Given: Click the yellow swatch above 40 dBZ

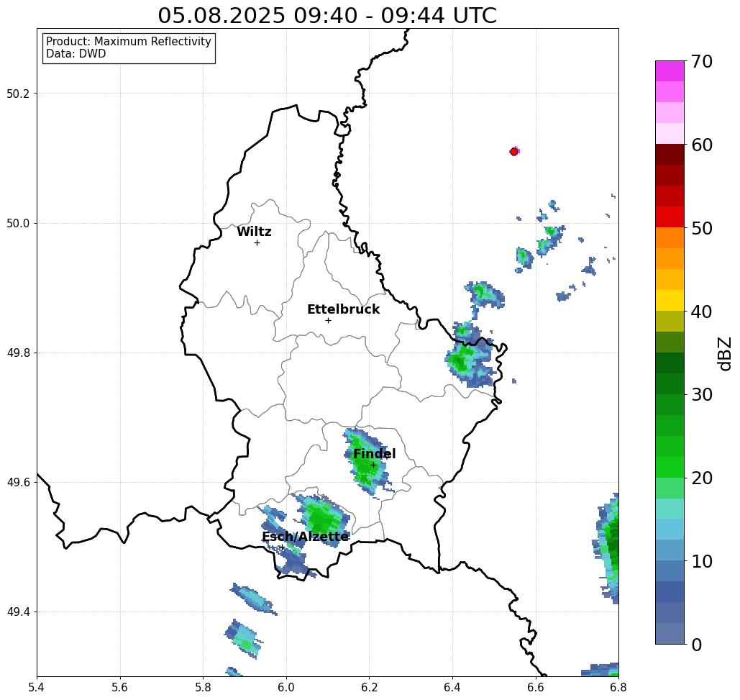Looking at the screenshot, I should pyautogui.click(x=670, y=300).
